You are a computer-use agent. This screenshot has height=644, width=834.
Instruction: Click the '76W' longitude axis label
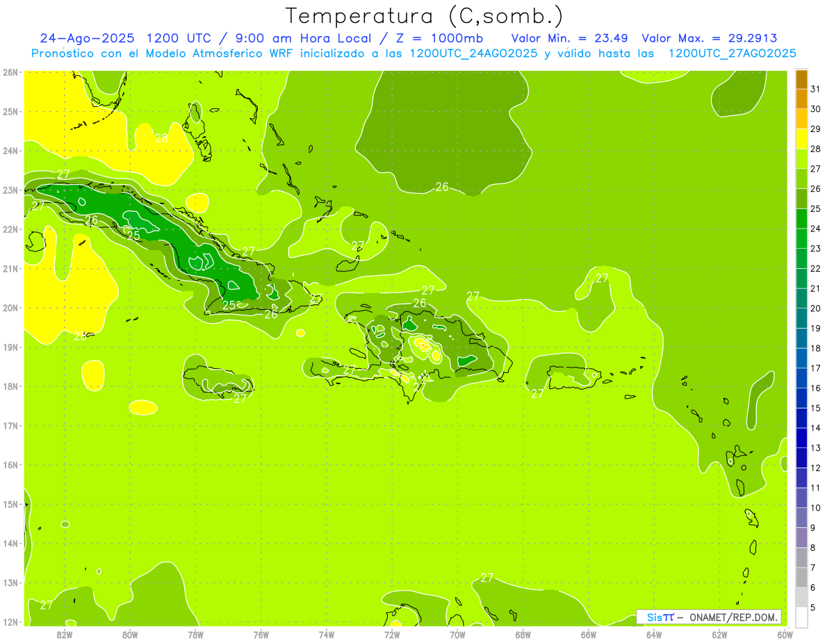tap(261, 634)
